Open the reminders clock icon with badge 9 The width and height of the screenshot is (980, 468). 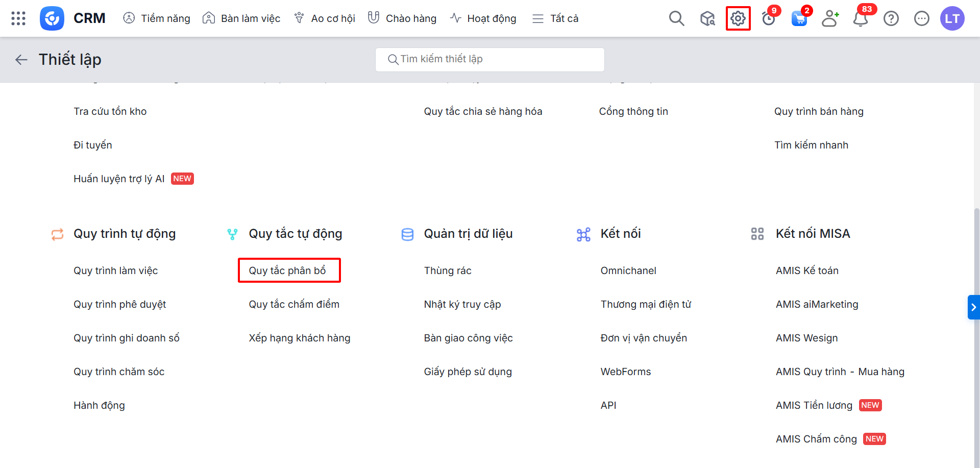pos(768,19)
